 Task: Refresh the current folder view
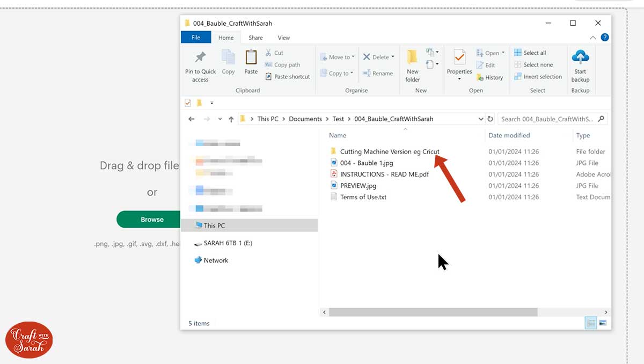(x=490, y=119)
